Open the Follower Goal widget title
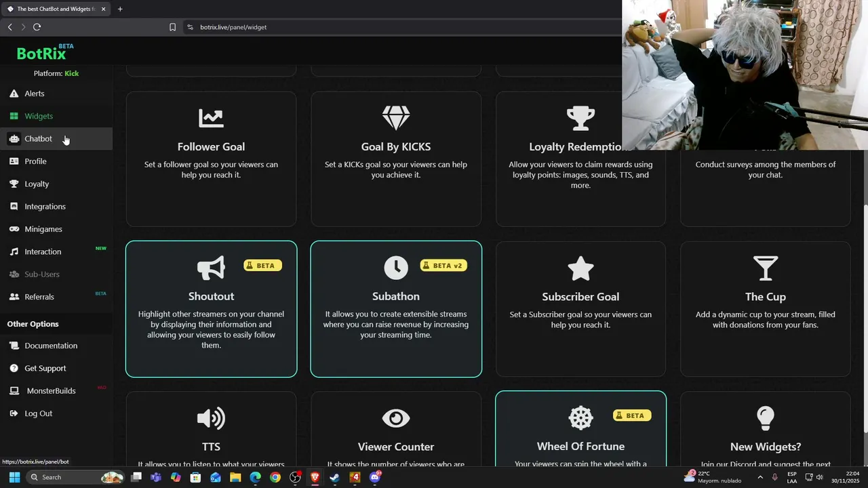 click(x=211, y=147)
